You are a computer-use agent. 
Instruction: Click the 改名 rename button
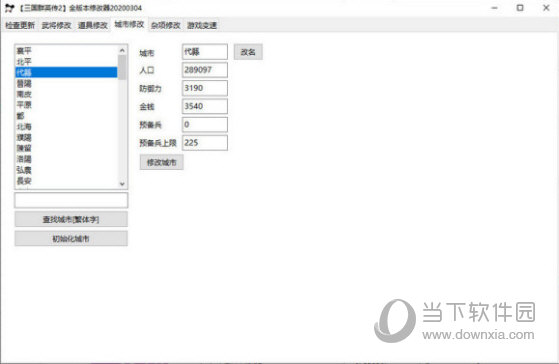pos(248,52)
